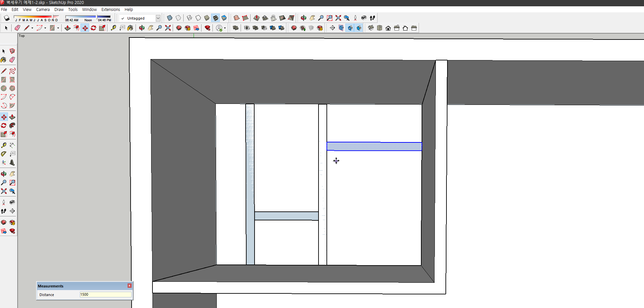644x308 pixels.
Task: Expand the Arc tool dropdown arrow
Action: pyautogui.click(x=45, y=28)
